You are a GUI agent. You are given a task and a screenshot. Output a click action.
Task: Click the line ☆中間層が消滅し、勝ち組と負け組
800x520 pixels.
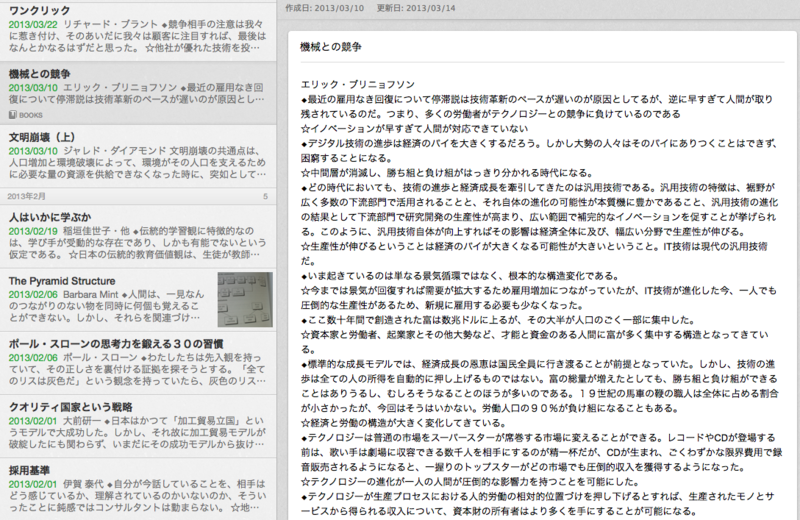[x=447, y=173]
